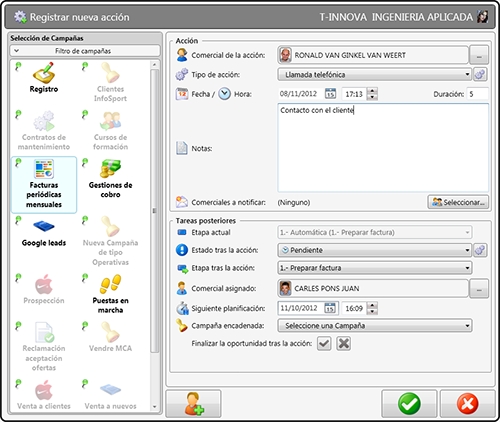The width and height of the screenshot is (500, 422).
Task: Confirm action with green checkmark button
Action: coord(409,403)
